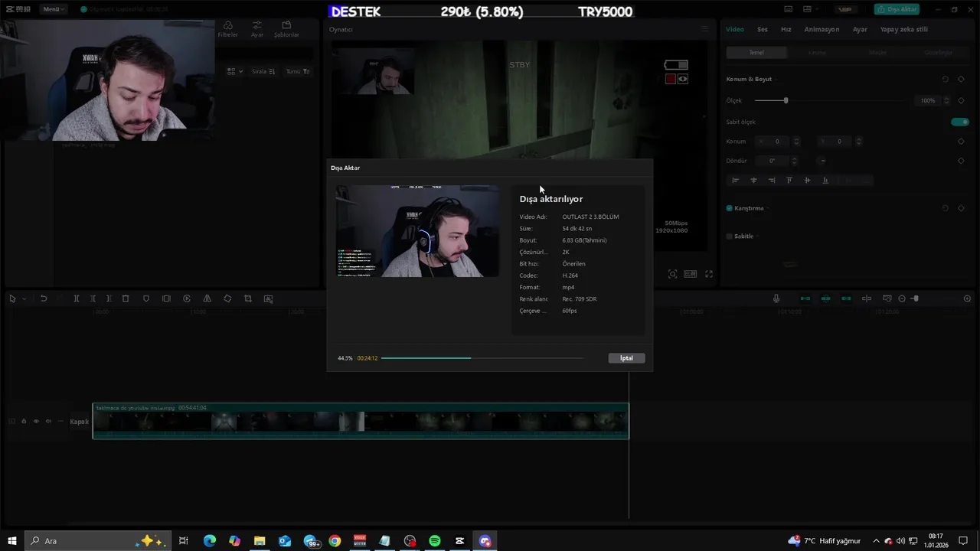Open the Animasyon tab
Viewport: 980px width, 551px height.
pos(822,29)
